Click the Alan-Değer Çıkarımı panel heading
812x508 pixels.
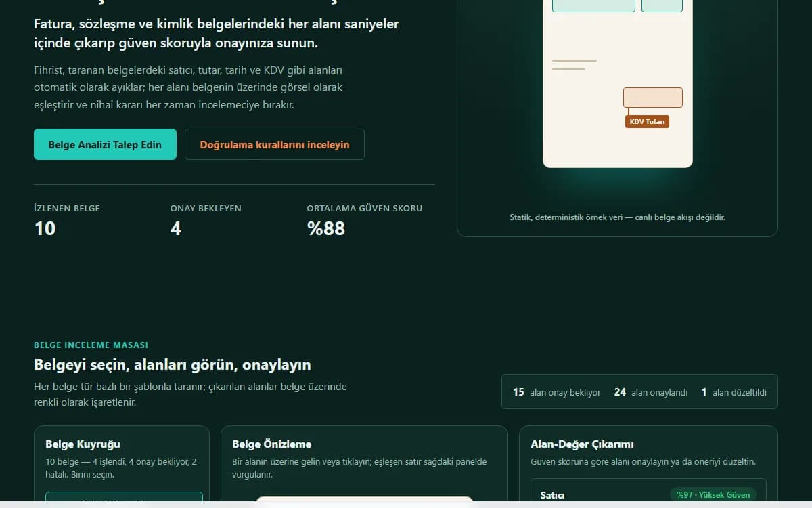(582, 444)
